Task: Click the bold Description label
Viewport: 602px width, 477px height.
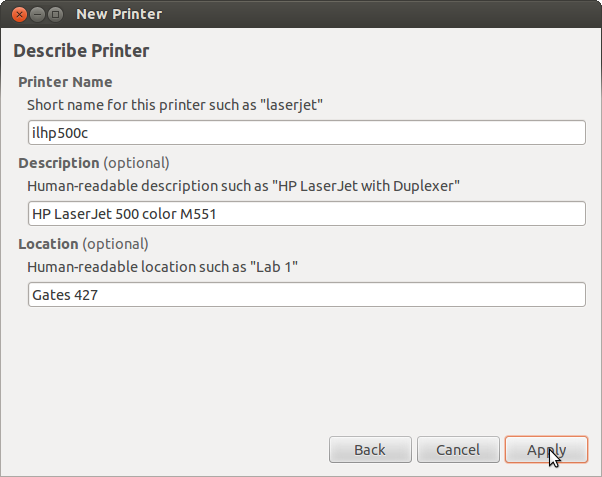Action: 58,163
